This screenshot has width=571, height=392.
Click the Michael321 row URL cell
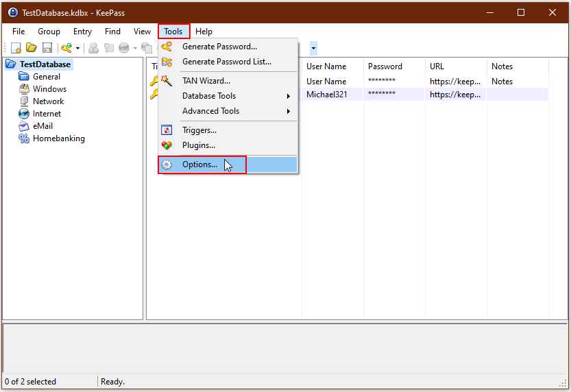[455, 95]
